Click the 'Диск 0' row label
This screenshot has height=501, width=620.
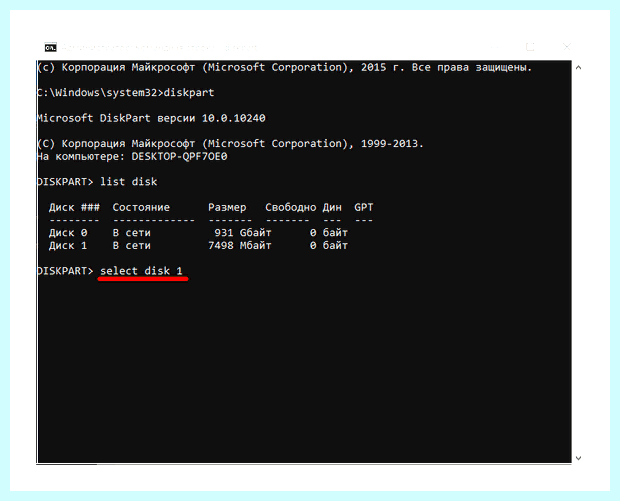coord(68,233)
